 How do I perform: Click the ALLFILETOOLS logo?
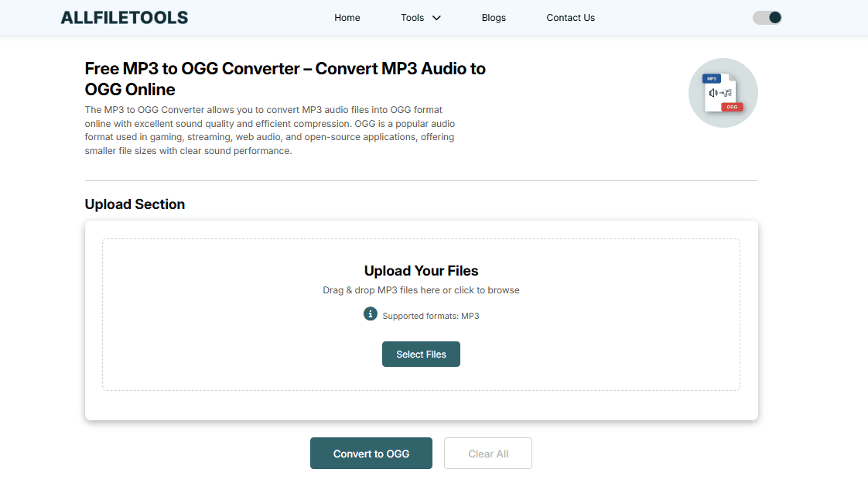(x=124, y=18)
